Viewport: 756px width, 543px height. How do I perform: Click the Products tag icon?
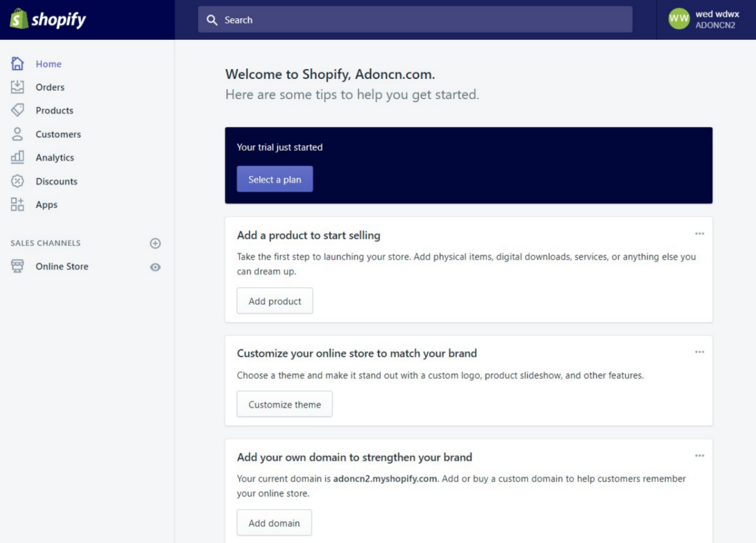(17, 110)
